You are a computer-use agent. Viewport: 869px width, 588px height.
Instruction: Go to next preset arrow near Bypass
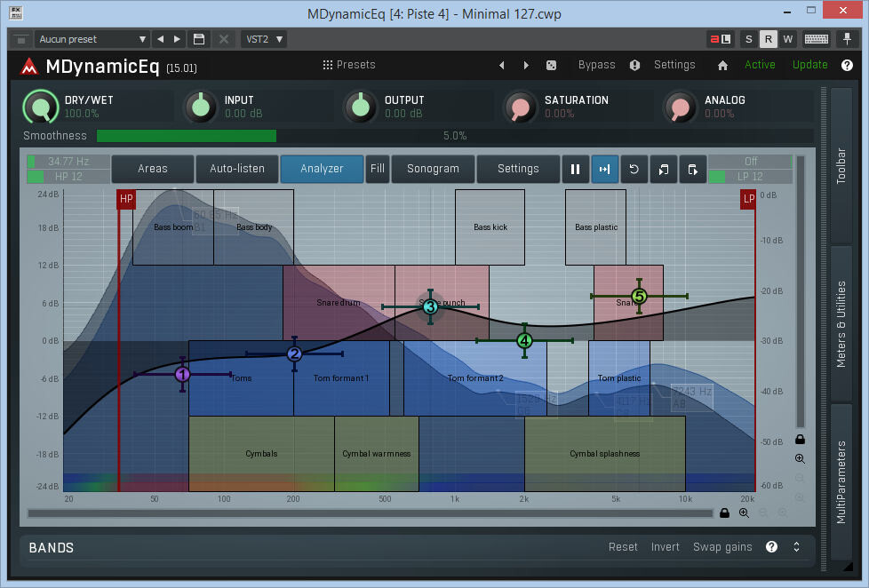click(x=526, y=66)
